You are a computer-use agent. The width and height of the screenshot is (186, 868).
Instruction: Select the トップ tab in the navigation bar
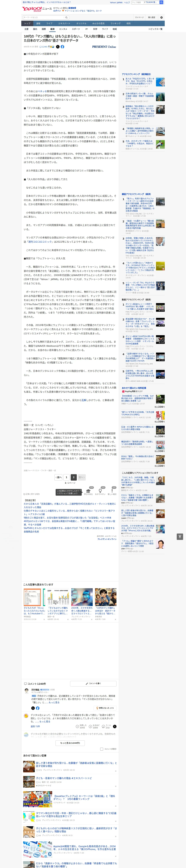click(x=27, y=24)
